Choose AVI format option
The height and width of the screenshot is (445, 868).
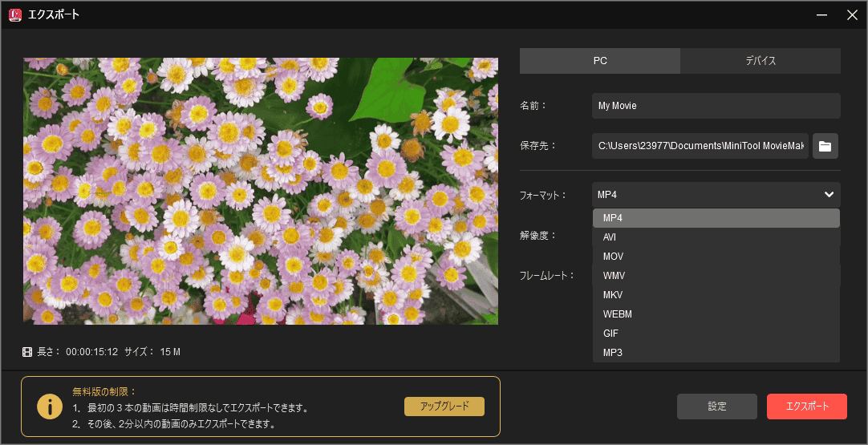716,237
